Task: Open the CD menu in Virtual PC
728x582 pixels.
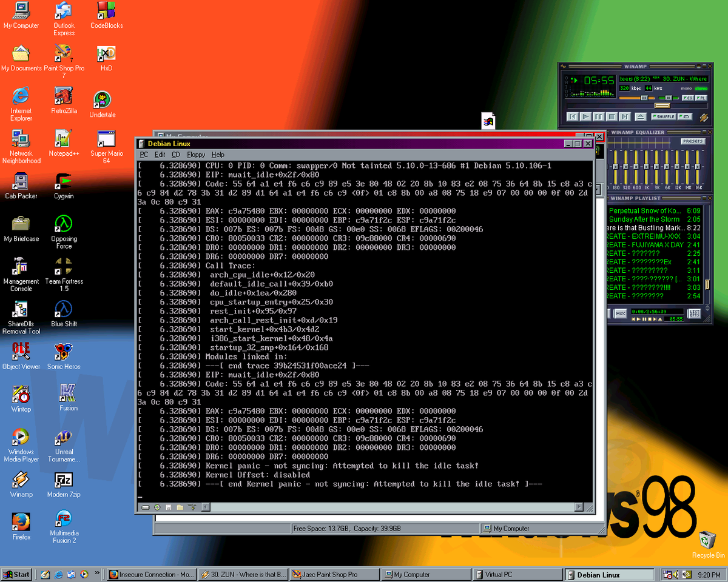Action: [x=175, y=155]
